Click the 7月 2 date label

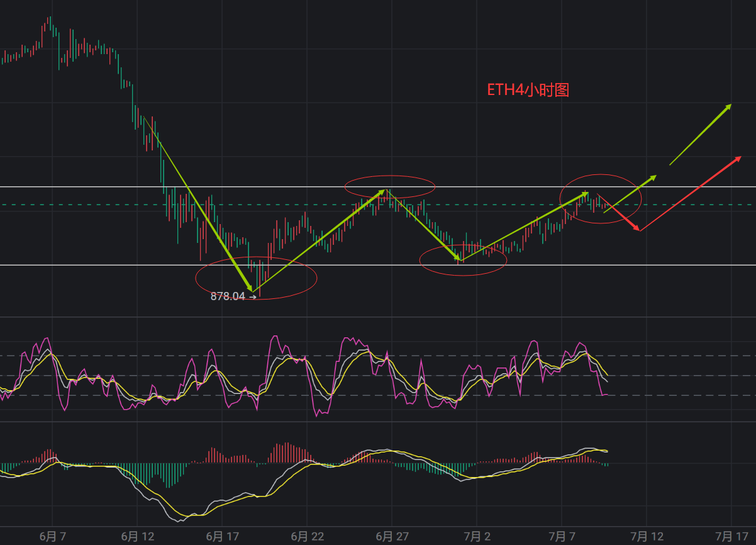pyautogui.click(x=477, y=536)
